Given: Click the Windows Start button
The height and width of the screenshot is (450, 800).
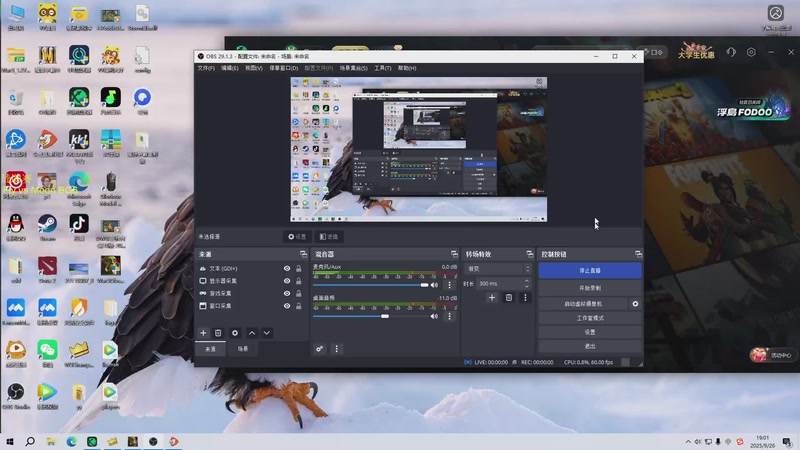Looking at the screenshot, I should pos(9,441).
